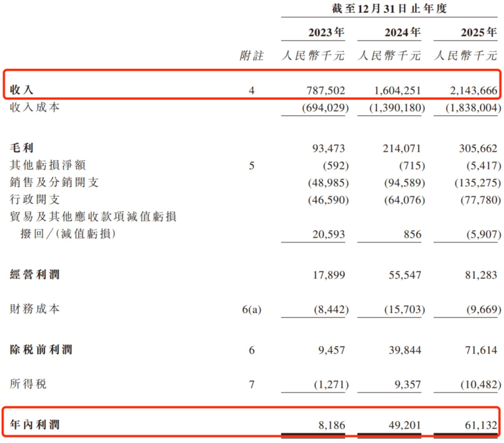Select the 經營利潤 row label

tap(35, 275)
